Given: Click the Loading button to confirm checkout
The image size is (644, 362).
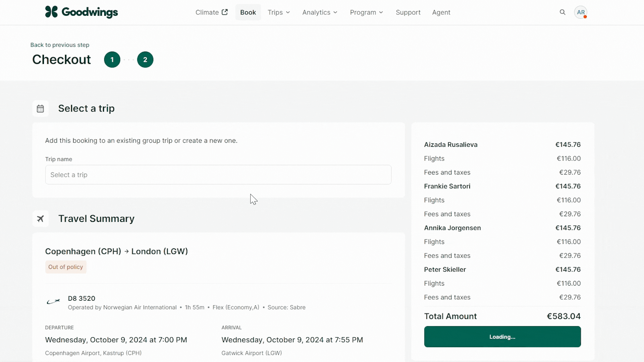Looking at the screenshot, I should point(502,337).
